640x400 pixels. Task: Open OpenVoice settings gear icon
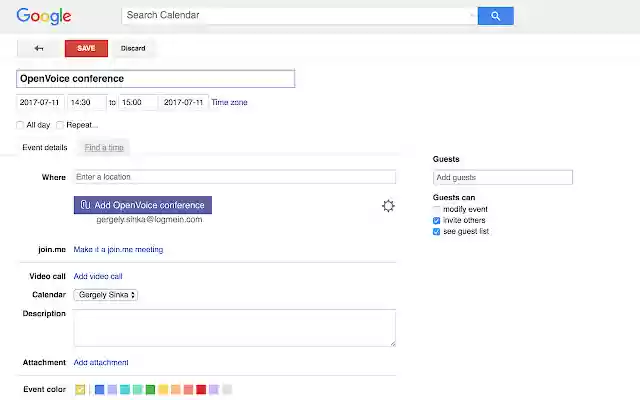pos(388,206)
